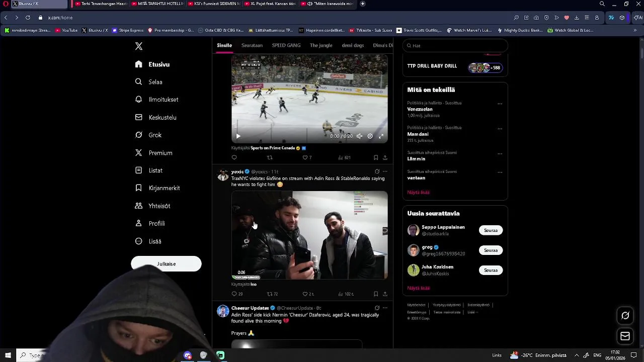Open yoxic profile avatar
The height and width of the screenshot is (362, 644).
223,174
